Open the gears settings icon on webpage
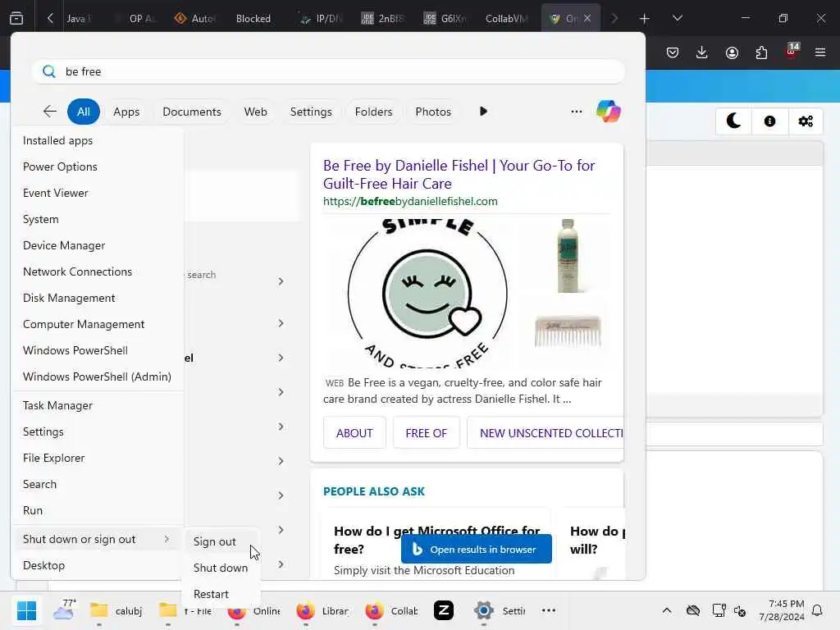This screenshot has height=630, width=840. tap(806, 121)
